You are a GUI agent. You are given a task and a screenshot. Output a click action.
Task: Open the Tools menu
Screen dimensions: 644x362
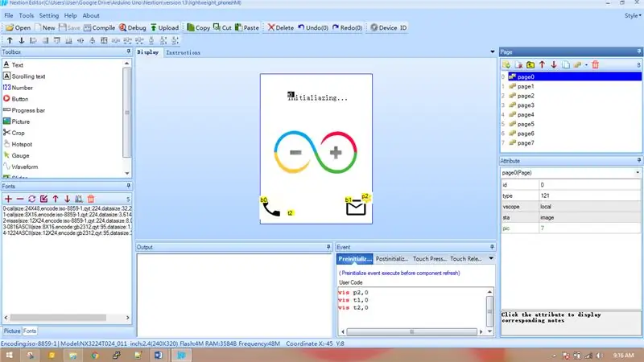pos(27,15)
